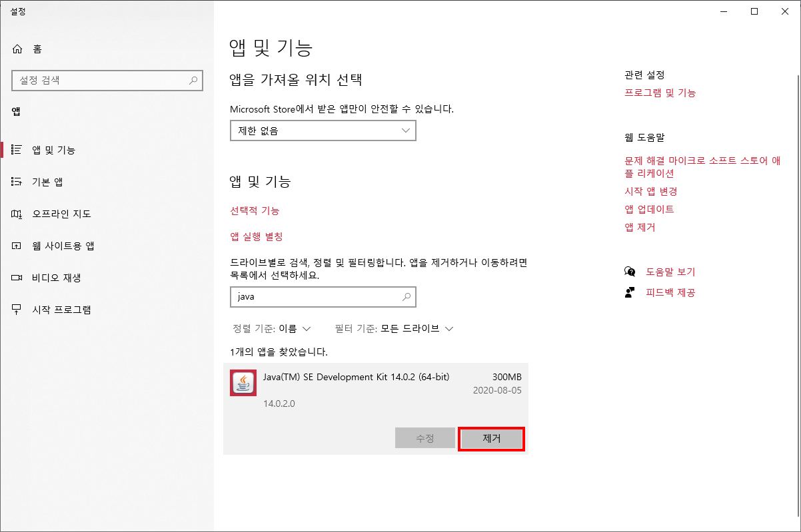Open the 앱 실행 별칭 link

pyautogui.click(x=257, y=236)
